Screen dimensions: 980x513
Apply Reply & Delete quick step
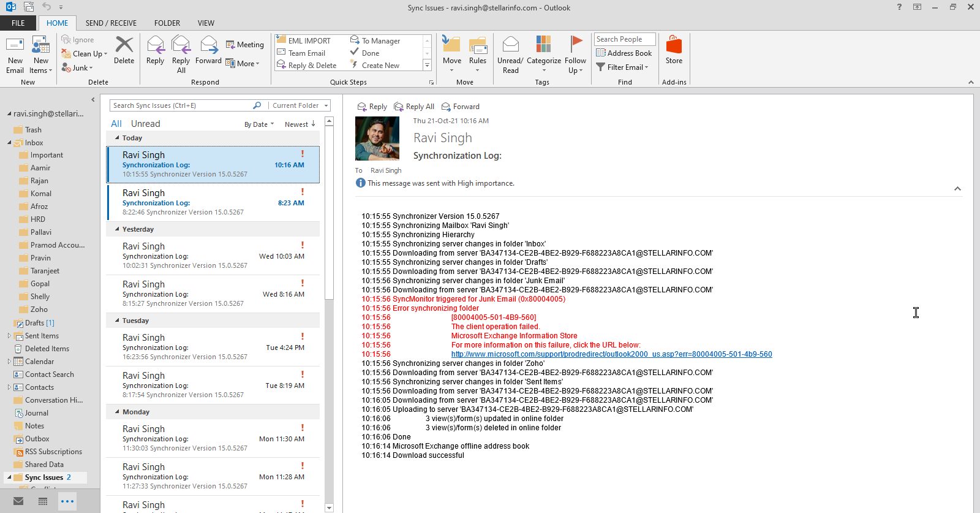point(307,65)
